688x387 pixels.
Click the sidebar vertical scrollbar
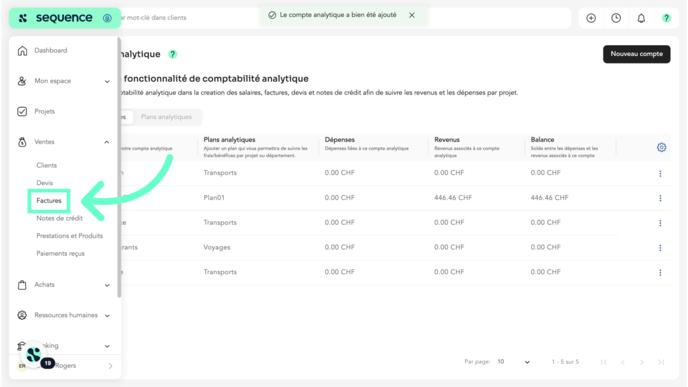click(x=119, y=168)
